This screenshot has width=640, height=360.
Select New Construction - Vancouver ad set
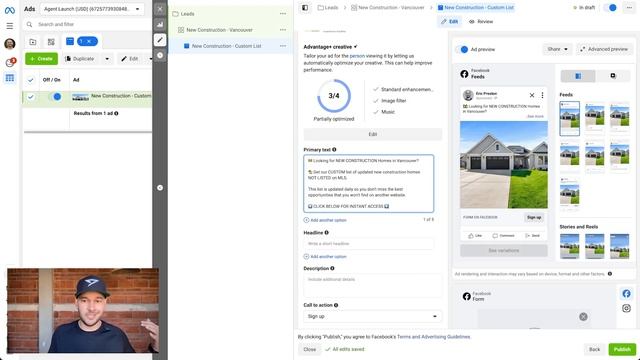(x=219, y=30)
